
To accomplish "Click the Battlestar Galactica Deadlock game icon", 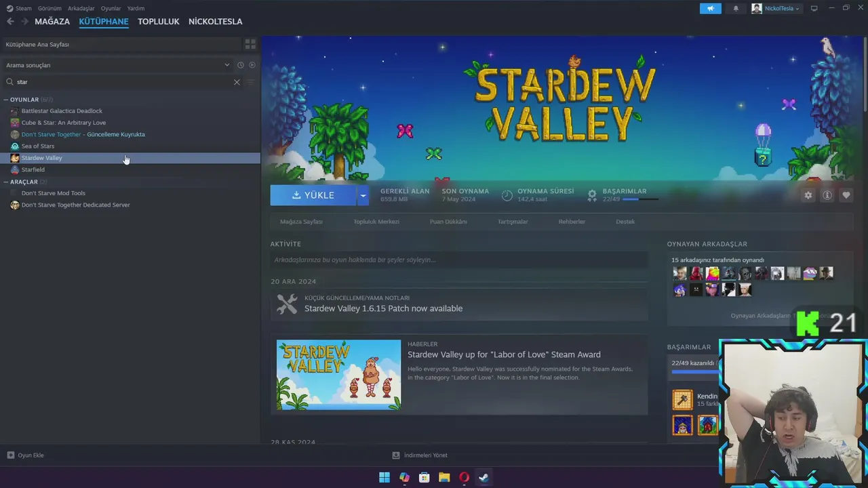I will [15, 111].
